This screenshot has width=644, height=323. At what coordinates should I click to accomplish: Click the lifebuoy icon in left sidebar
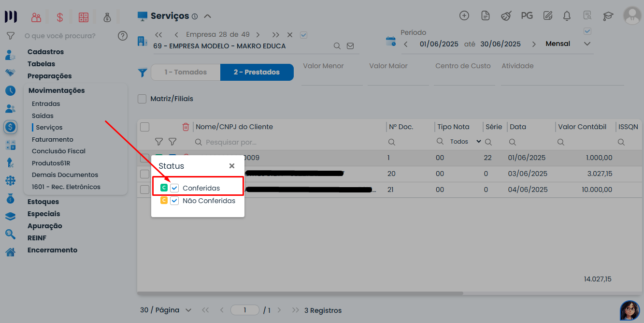[10, 180]
